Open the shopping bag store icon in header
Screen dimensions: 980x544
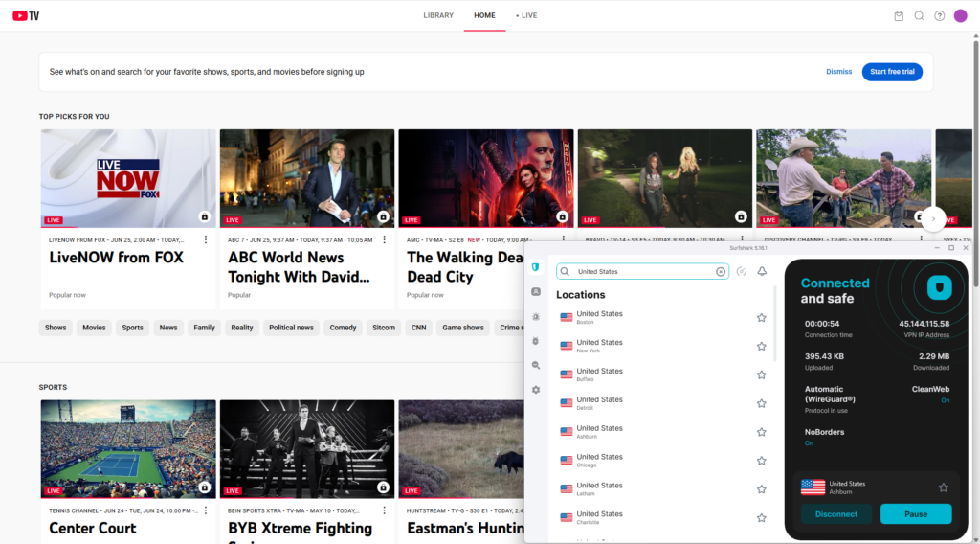coord(899,16)
